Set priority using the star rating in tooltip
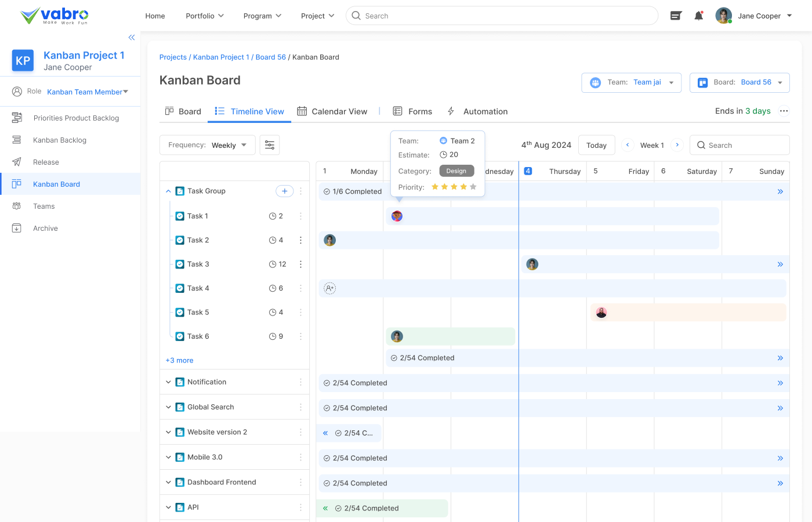Screen dimensions: 812x522 453,187
